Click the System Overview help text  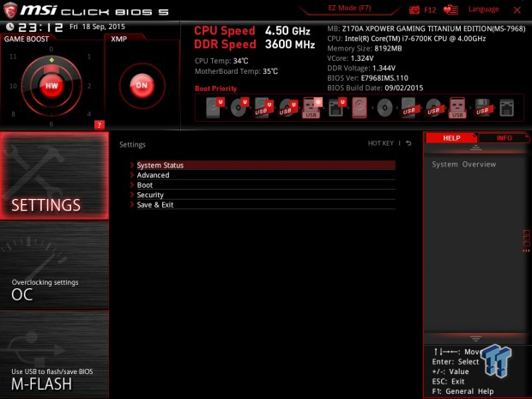[x=464, y=164]
